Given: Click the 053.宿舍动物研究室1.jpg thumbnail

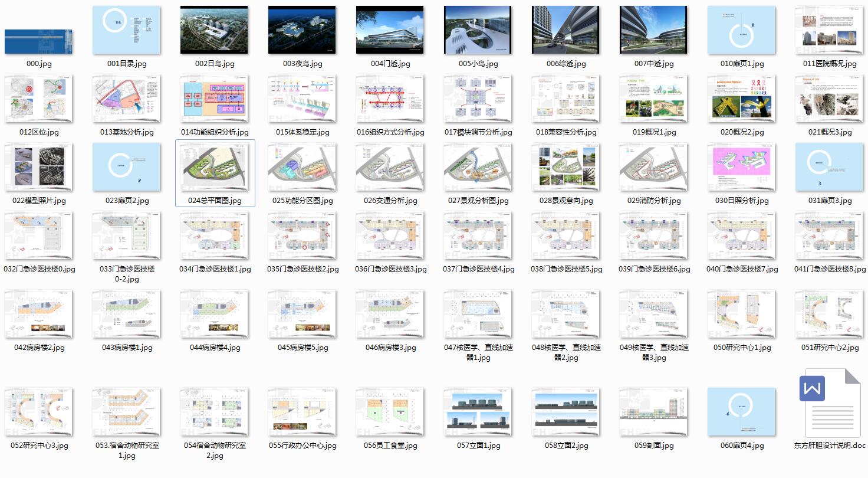Looking at the screenshot, I should 127,412.
